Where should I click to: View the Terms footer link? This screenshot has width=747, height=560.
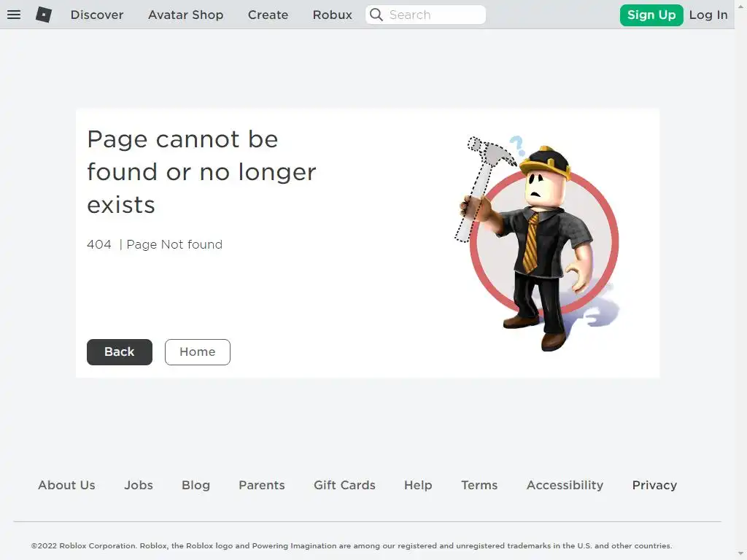click(479, 485)
